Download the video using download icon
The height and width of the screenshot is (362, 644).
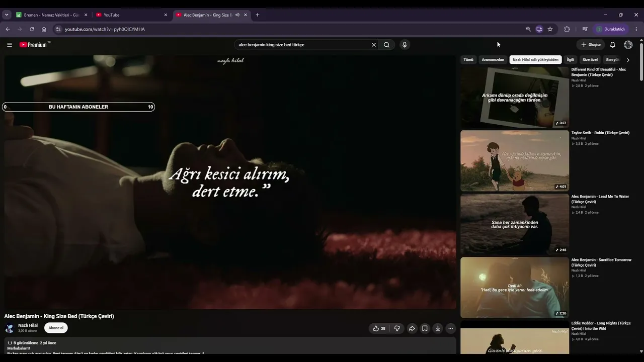pyautogui.click(x=438, y=328)
